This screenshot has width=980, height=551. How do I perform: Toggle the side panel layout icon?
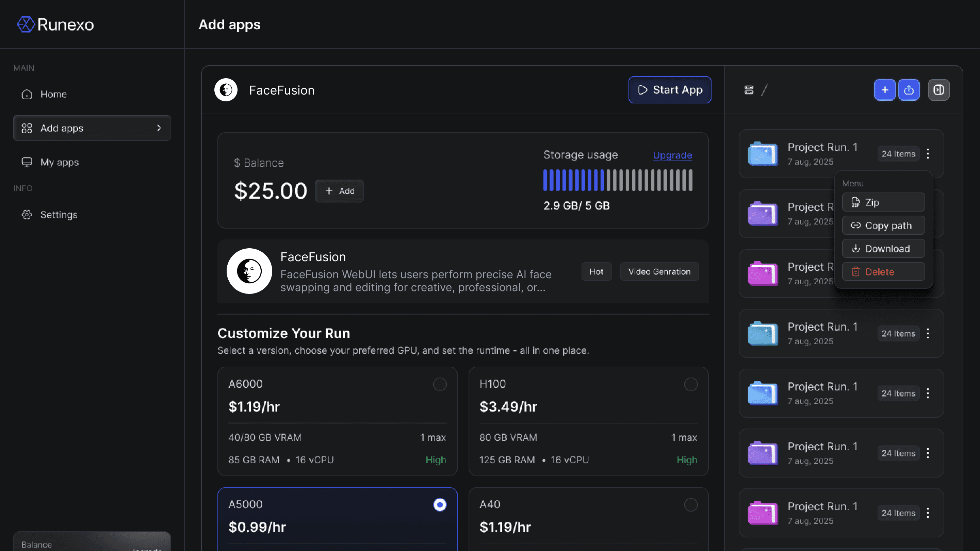pos(938,90)
